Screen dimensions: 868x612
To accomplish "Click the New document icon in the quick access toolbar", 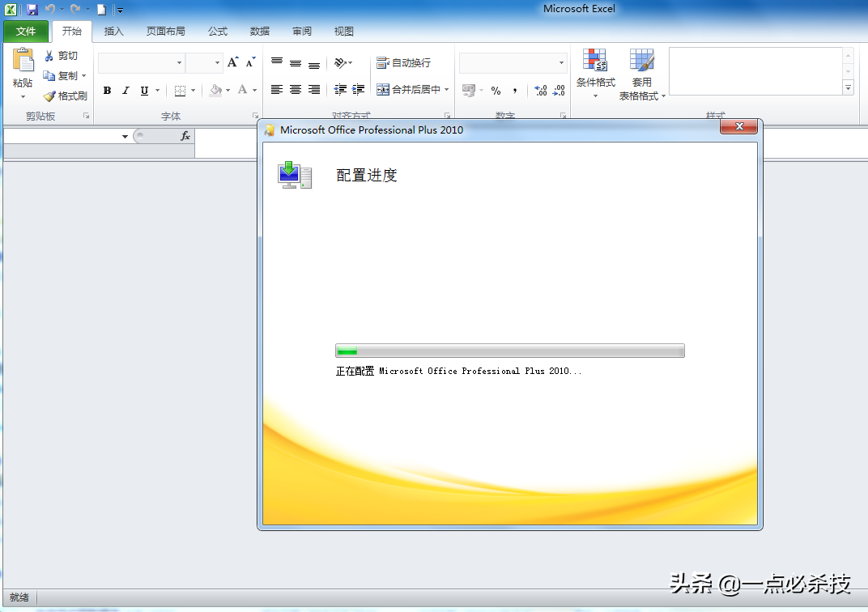I will (x=101, y=10).
